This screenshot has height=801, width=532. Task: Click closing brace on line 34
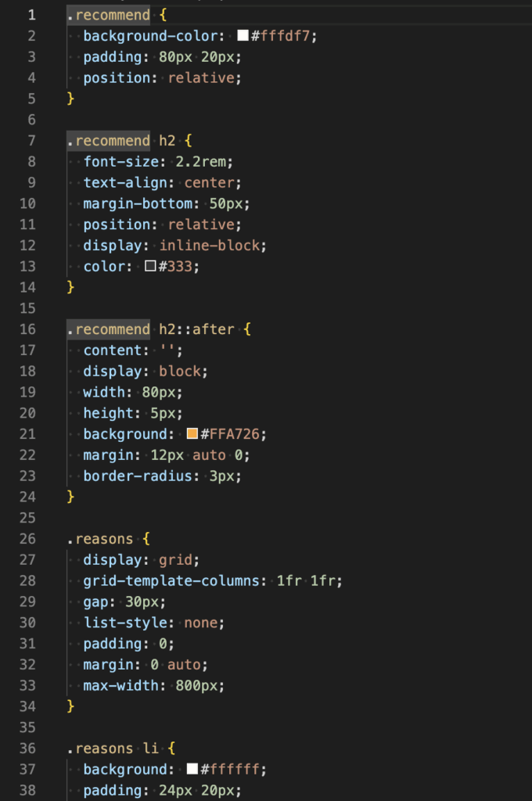(x=70, y=706)
